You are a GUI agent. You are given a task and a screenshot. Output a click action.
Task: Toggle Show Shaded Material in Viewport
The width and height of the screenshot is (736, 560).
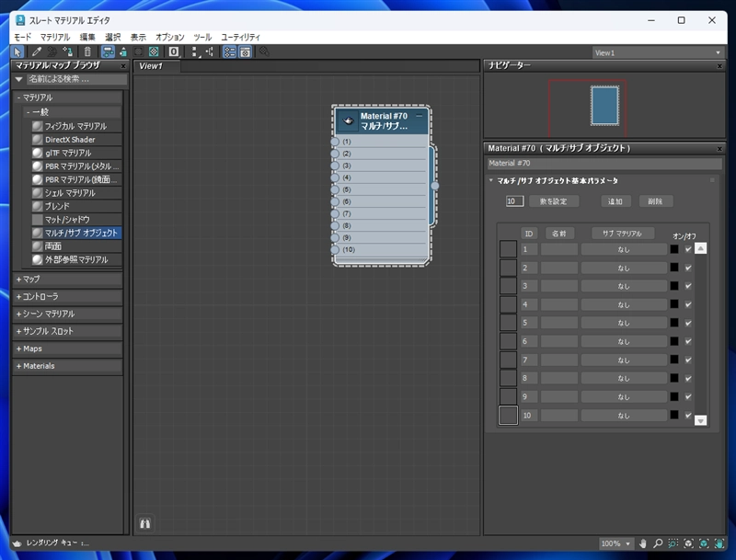tap(139, 51)
